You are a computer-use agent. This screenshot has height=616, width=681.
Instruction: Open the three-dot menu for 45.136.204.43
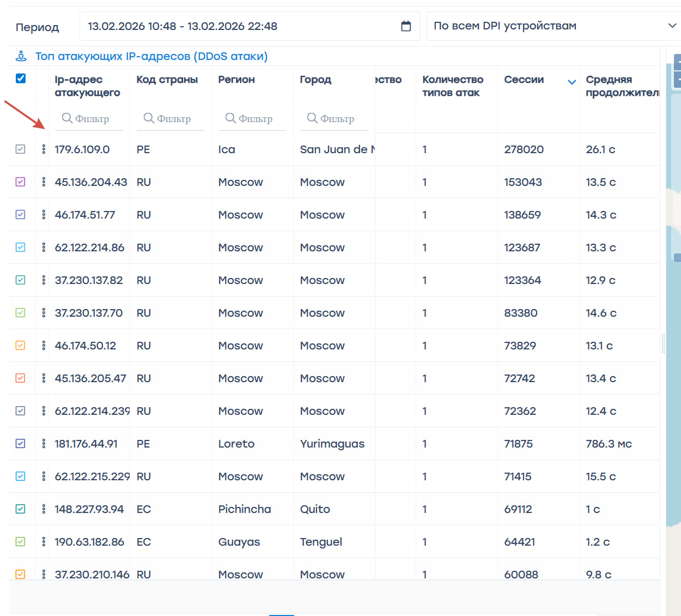coord(44,182)
